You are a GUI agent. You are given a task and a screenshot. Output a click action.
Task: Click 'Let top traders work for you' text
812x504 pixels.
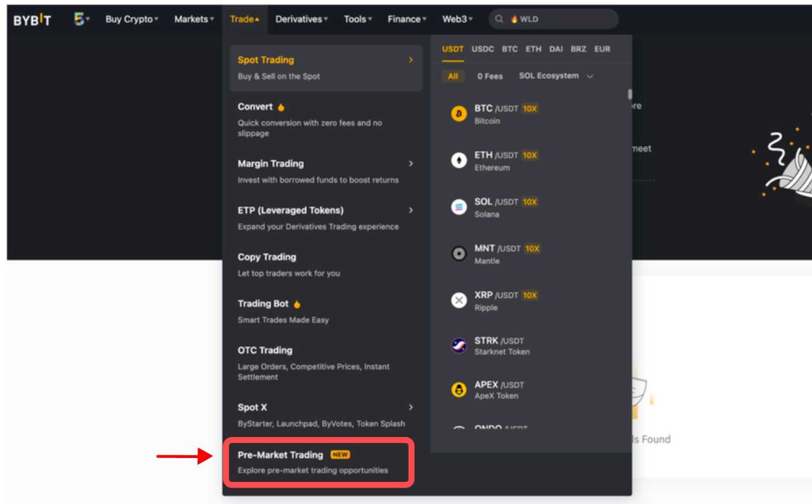tap(289, 273)
